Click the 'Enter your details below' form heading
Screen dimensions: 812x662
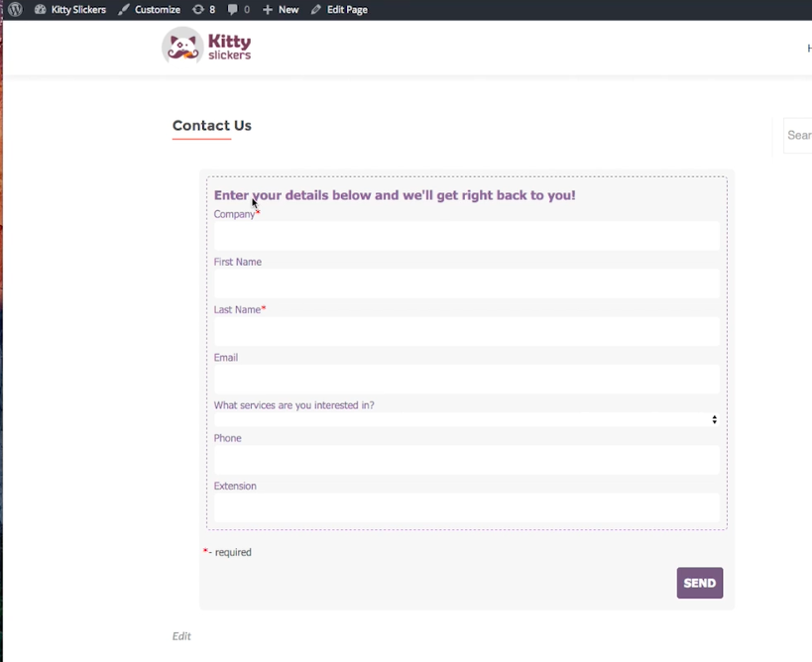(395, 195)
